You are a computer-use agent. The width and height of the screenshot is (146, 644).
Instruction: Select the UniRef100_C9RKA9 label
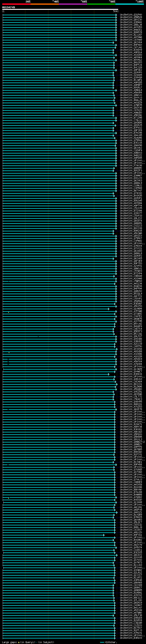pyautogui.click(x=131, y=276)
